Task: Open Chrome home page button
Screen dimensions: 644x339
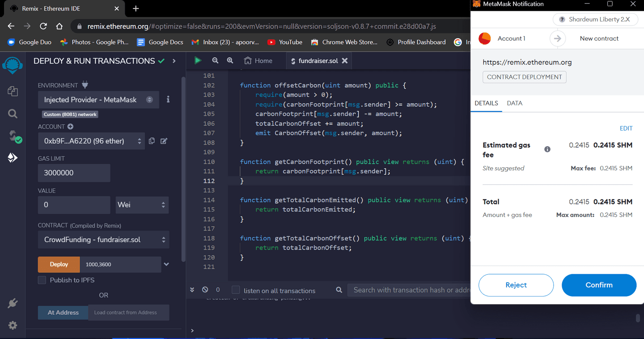Action: click(x=59, y=26)
